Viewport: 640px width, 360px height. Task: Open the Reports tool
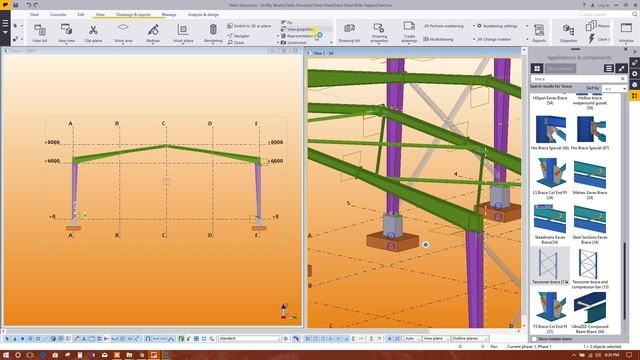tap(539, 33)
